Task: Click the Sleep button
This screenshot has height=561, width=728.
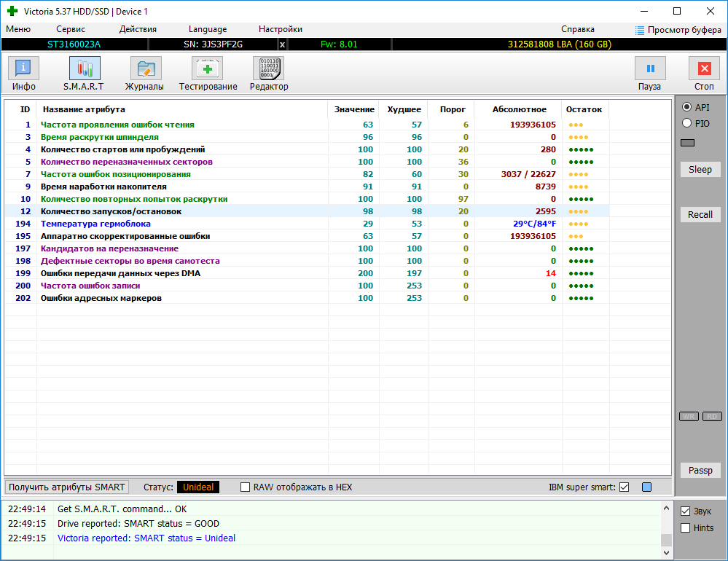Action: pos(700,170)
